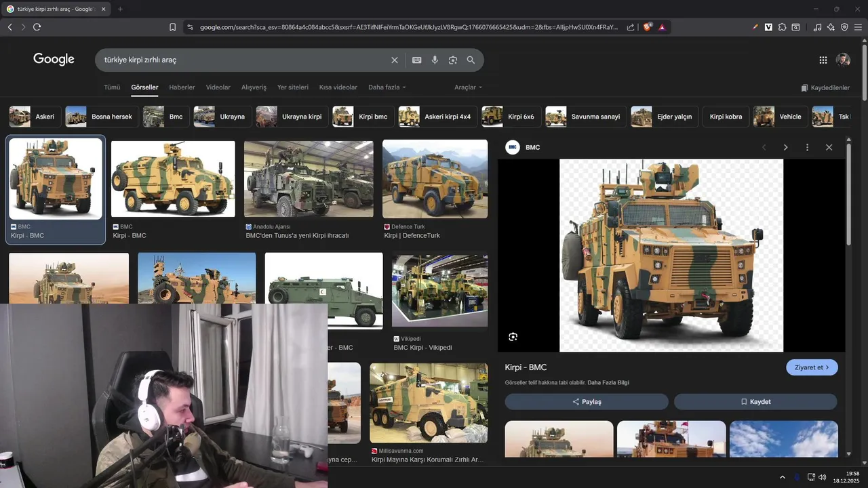
Task: Open the Daha Fazla Bilgi link
Action: coord(608,383)
